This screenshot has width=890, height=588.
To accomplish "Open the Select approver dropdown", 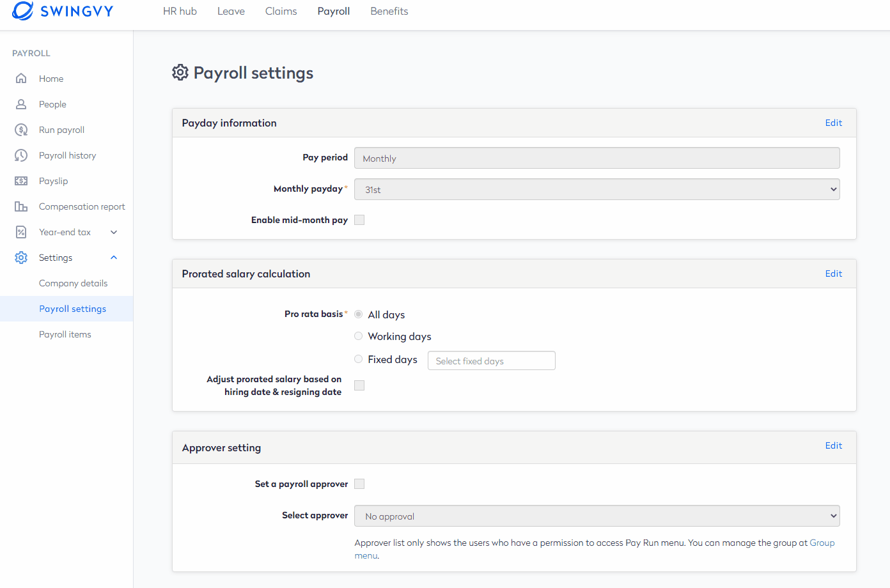I will pos(597,516).
